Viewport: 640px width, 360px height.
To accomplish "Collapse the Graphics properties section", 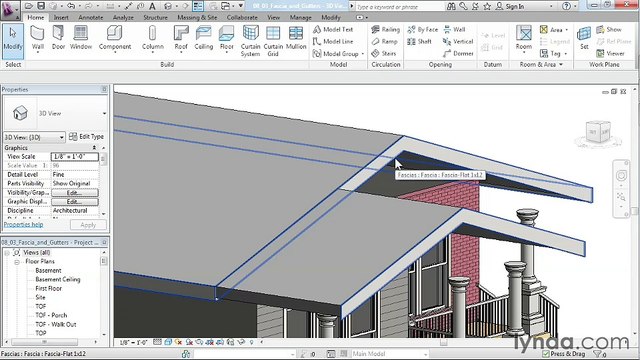I will [x=94, y=147].
